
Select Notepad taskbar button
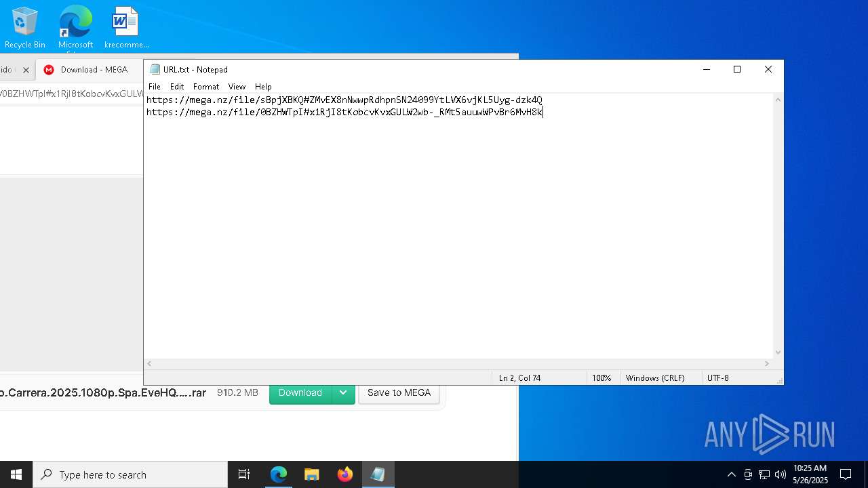click(378, 474)
